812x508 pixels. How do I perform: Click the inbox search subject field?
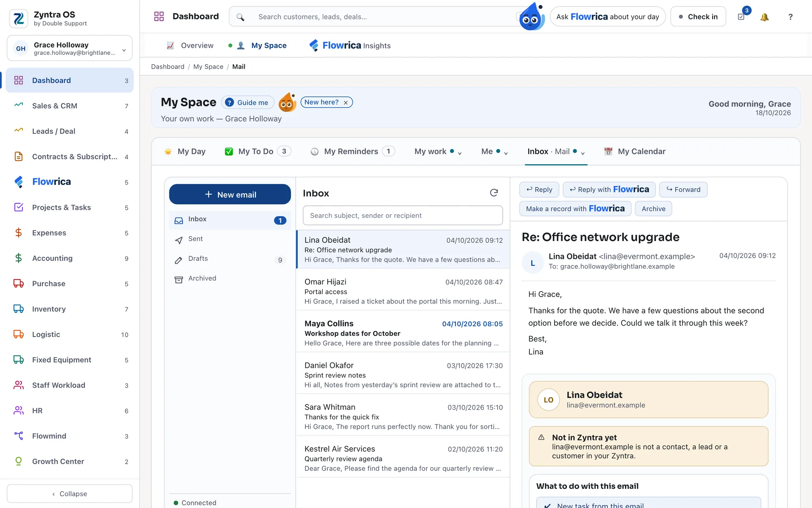click(x=403, y=215)
